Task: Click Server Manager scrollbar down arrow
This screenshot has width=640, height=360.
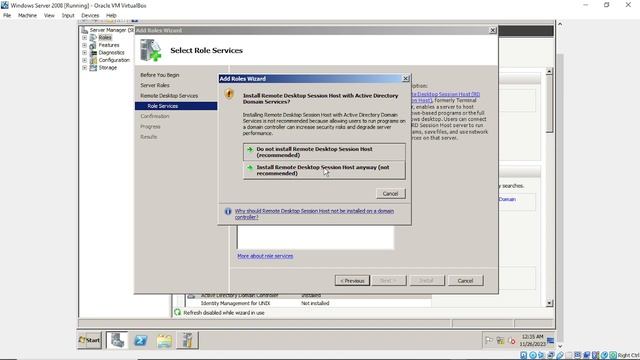Action: click(549, 303)
